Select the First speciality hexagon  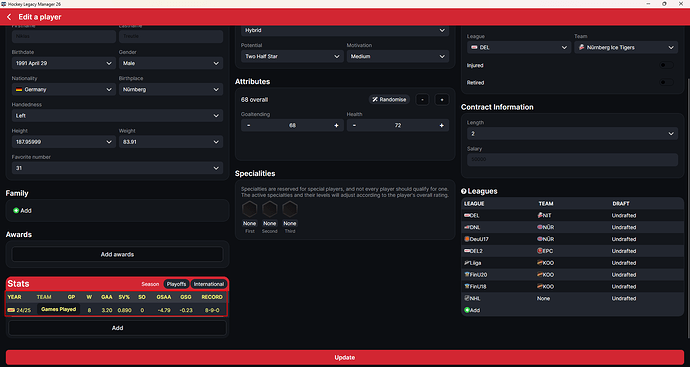coord(250,209)
